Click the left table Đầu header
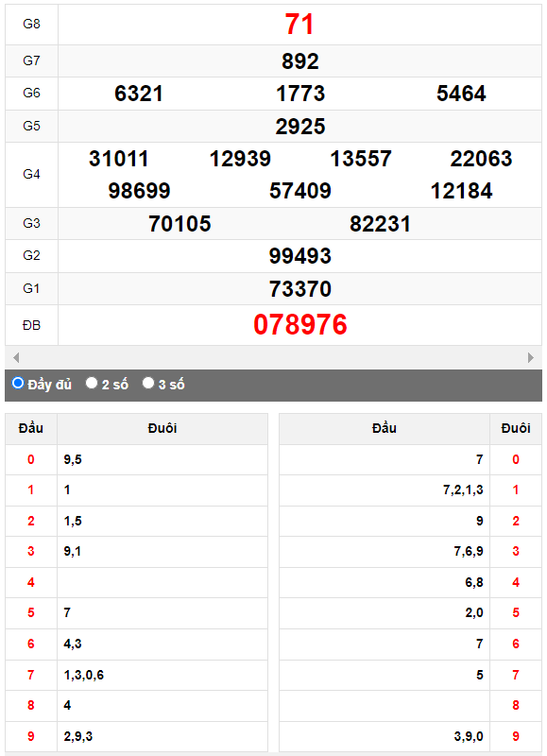The height and width of the screenshot is (756, 547). click(31, 428)
